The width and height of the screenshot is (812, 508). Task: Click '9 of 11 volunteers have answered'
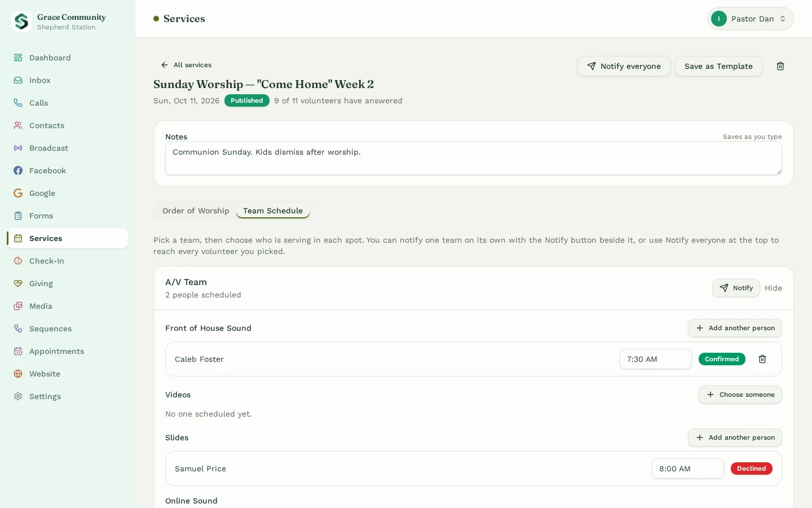(x=338, y=100)
